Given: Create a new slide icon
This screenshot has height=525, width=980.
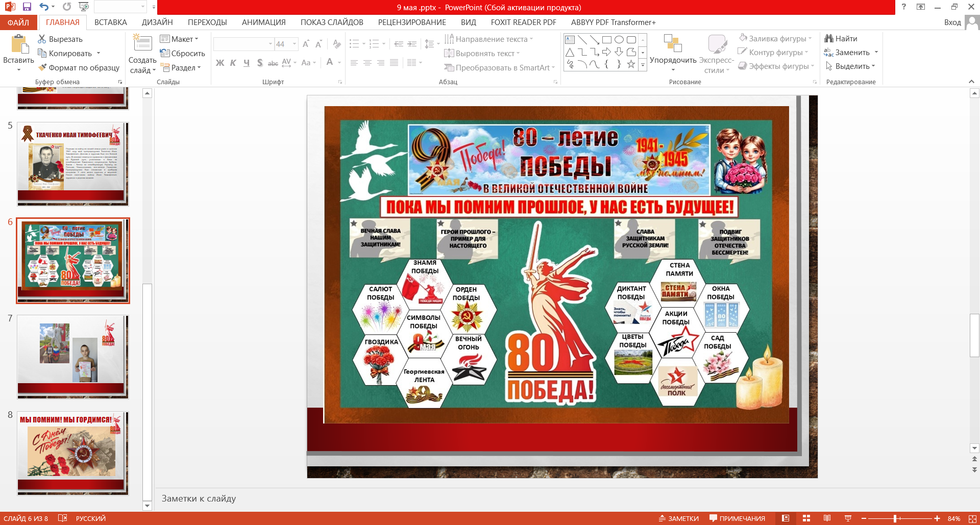Looking at the screenshot, I should pyautogui.click(x=142, y=43).
